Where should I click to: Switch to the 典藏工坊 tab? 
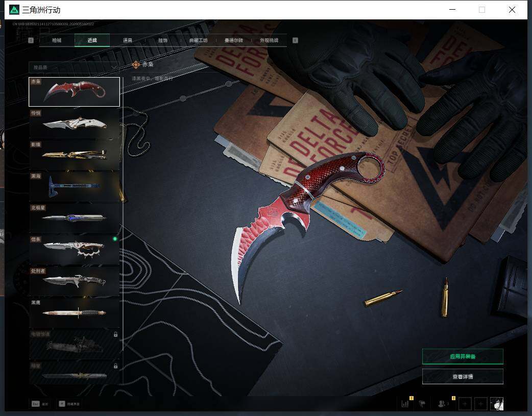coord(198,40)
